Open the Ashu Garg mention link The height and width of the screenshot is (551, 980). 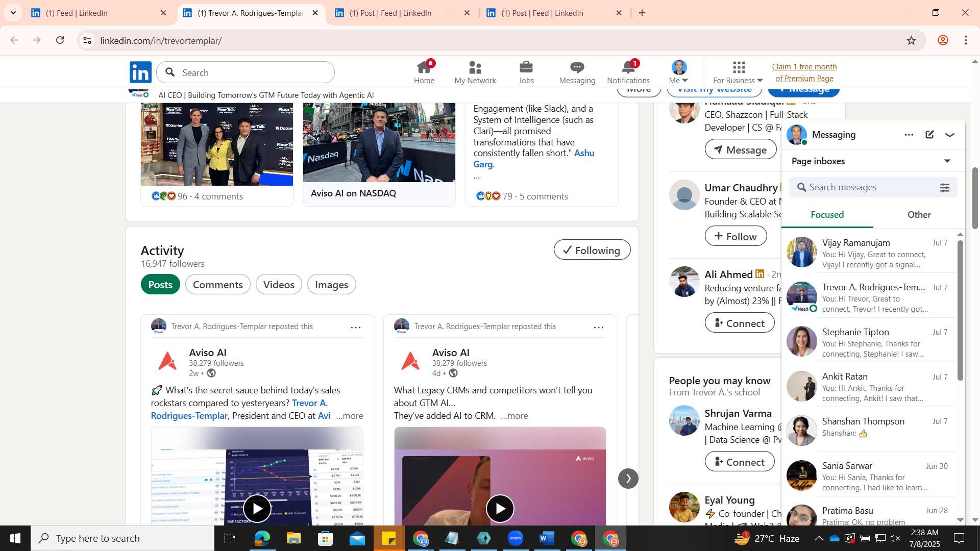[533, 159]
